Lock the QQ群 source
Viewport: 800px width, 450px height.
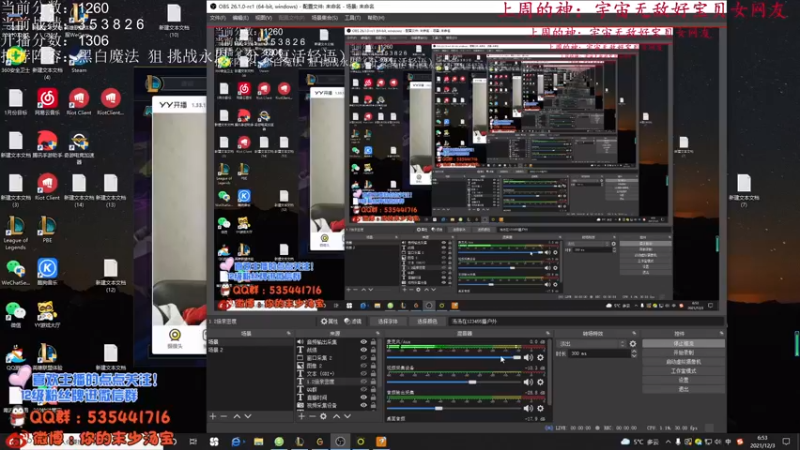click(x=373, y=389)
